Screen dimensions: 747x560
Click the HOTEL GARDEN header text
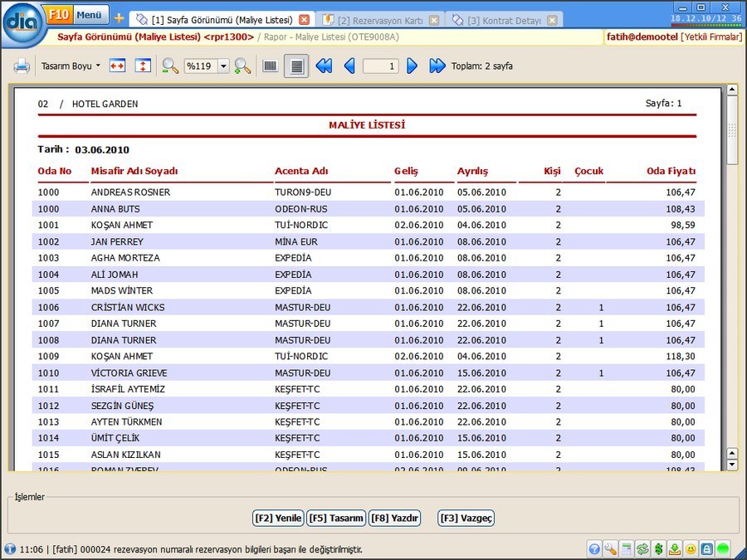105,104
